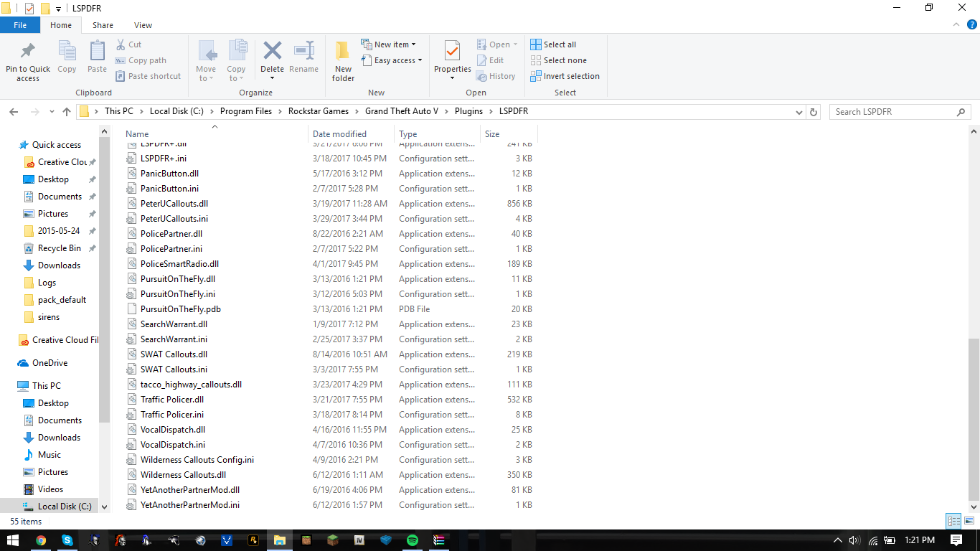
Task: Minimize the ribbon with the chevron
Action: click(x=955, y=24)
